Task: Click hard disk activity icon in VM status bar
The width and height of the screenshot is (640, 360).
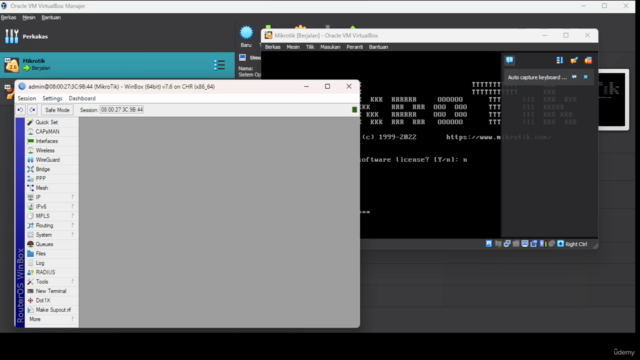Action: 489,244
